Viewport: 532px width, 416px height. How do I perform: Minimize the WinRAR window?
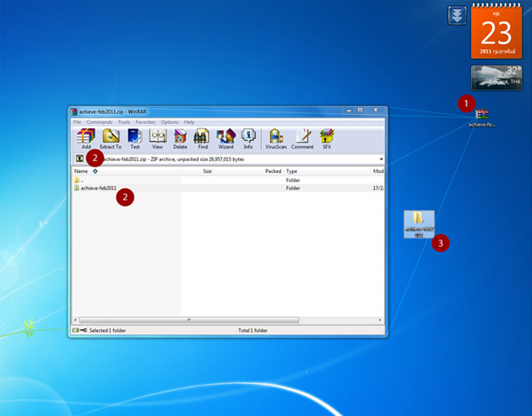point(349,111)
